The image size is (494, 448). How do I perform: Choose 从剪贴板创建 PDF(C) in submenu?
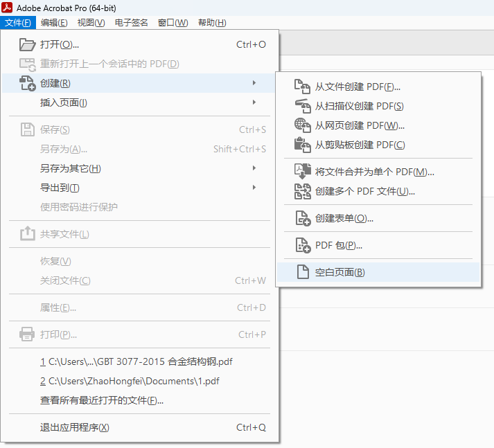[378, 145]
